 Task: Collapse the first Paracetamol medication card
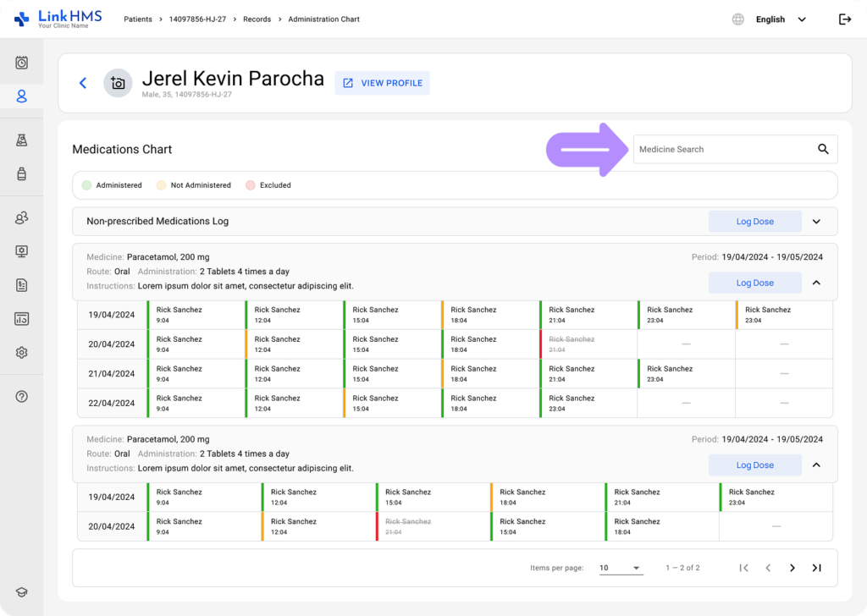[816, 283]
